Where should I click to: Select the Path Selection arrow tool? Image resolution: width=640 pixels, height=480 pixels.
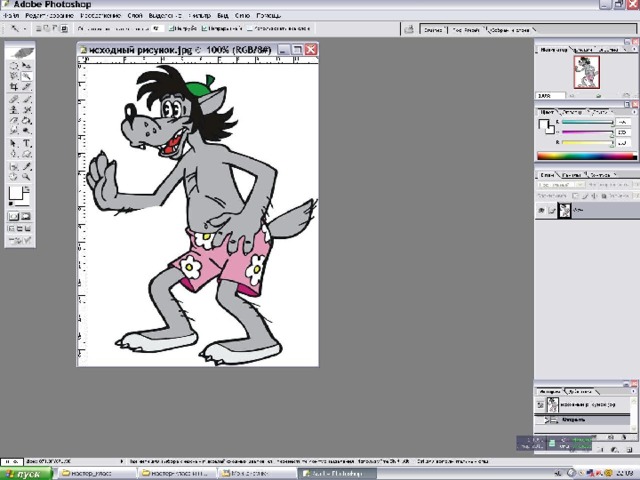tap(13, 143)
